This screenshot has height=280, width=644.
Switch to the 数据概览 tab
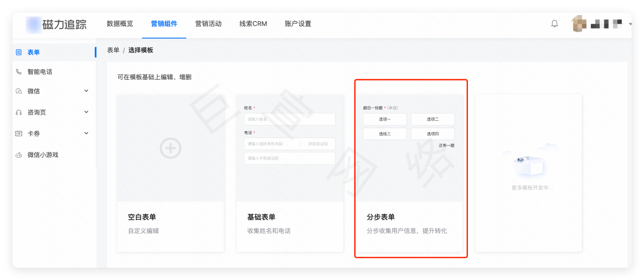click(x=120, y=24)
